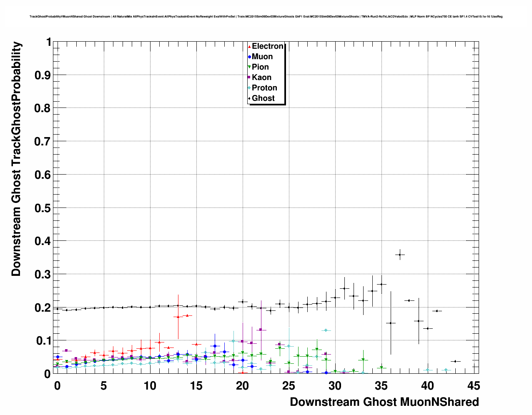Click the purple Kaon square legend marker
Viewport: 532px width, 415px height.
[249, 77]
